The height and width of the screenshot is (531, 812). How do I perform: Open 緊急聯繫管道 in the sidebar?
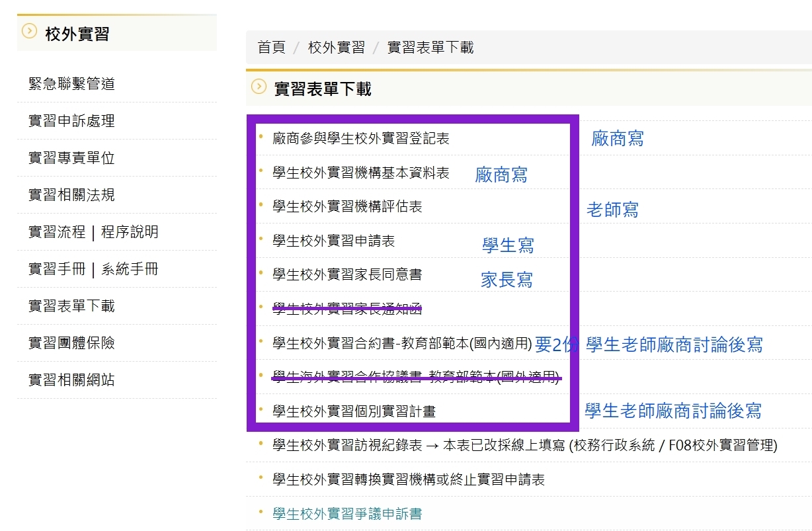coord(71,84)
